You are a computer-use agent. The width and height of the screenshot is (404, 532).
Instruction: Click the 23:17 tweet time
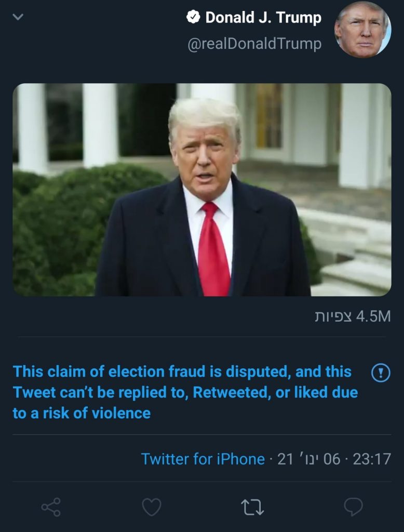point(371,459)
